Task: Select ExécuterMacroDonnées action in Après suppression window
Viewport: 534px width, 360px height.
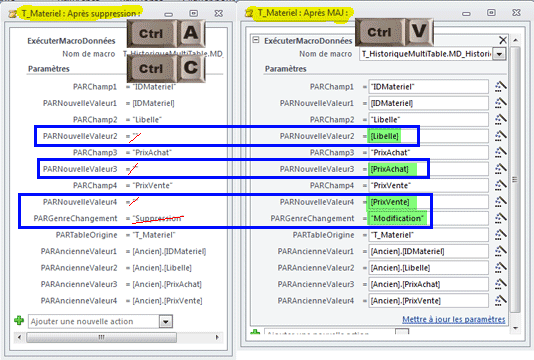Action: click(x=71, y=41)
